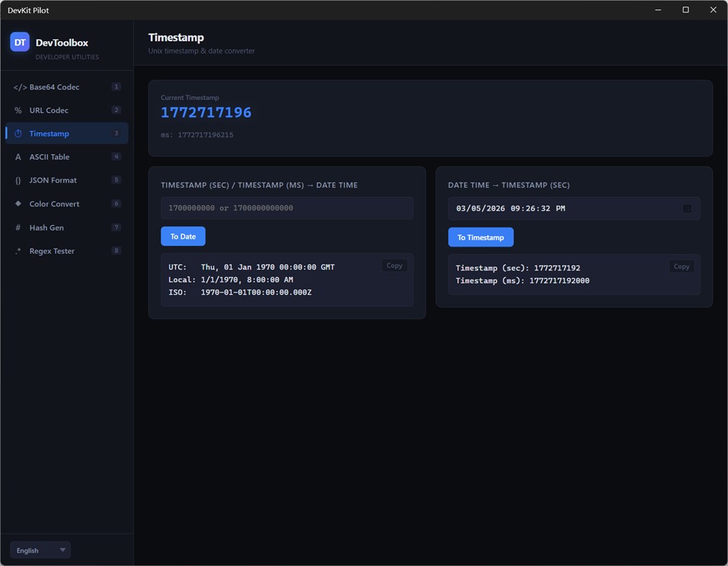The image size is (728, 566).
Task: Click the JSON Format braces icon
Action: tap(18, 181)
